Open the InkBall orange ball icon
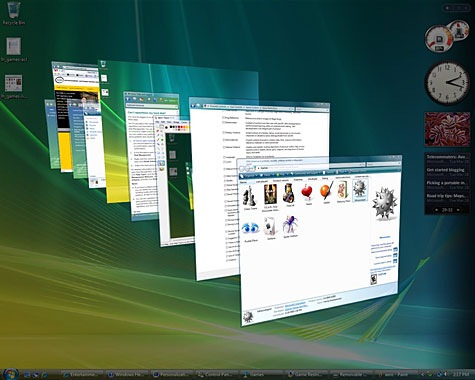The height and width of the screenshot is (380, 475). coord(326,191)
